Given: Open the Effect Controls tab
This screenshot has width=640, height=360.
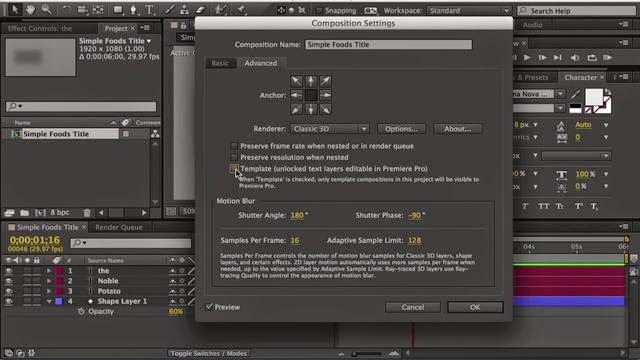Looking at the screenshot, I should pos(40,28).
